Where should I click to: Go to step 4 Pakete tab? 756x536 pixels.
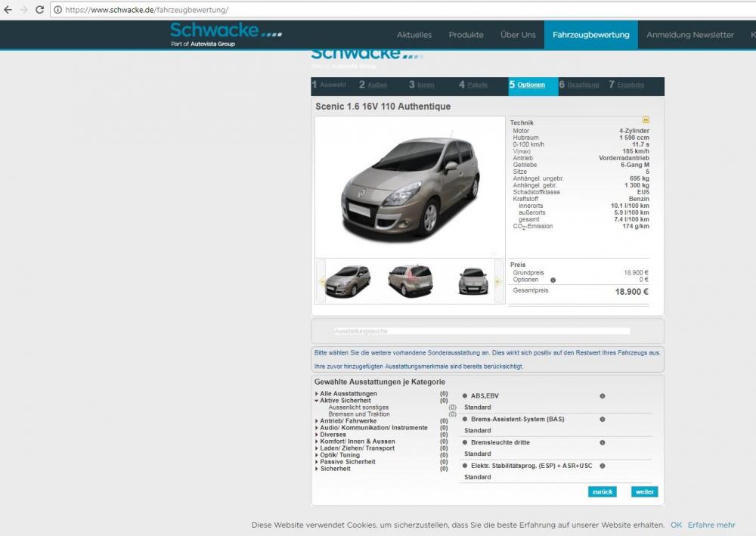point(473,85)
